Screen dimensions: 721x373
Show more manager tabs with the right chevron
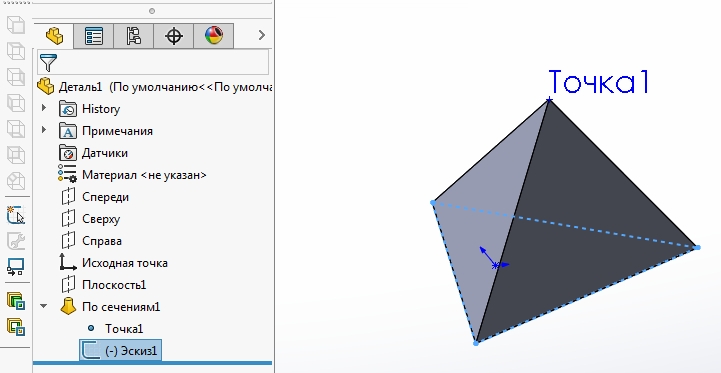pyautogui.click(x=262, y=35)
